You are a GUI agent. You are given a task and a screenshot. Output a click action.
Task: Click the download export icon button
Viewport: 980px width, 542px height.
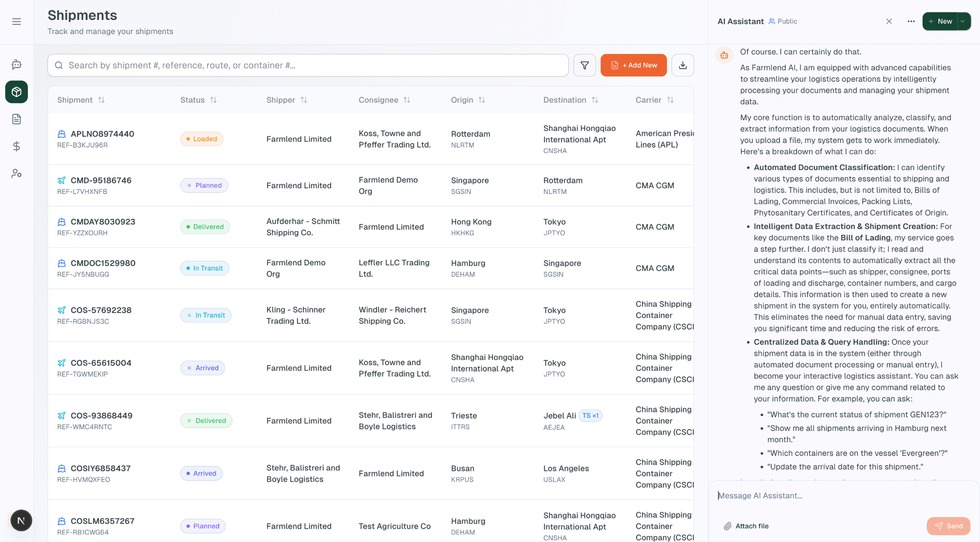pos(683,65)
